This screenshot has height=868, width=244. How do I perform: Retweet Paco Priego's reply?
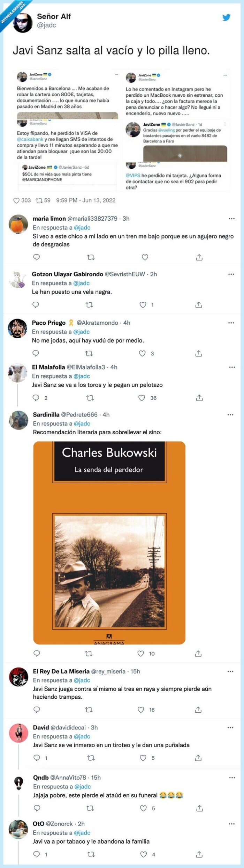[x=89, y=353]
